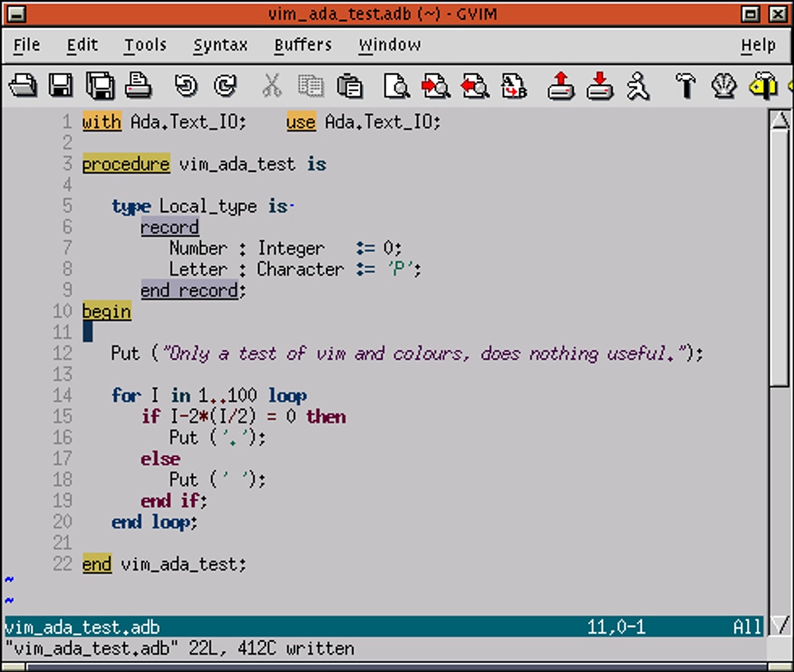Click the Open file toolbar icon
The image size is (794, 672).
(x=23, y=86)
